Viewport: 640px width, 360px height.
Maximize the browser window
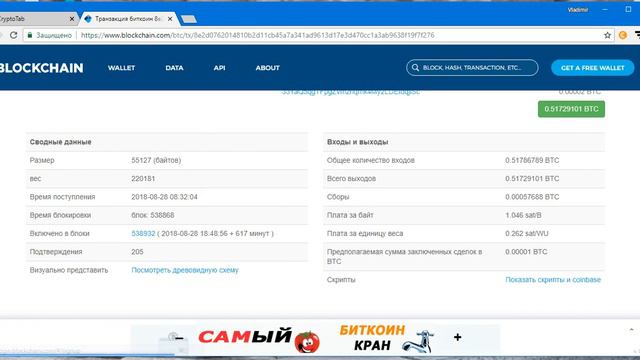(628, 9)
